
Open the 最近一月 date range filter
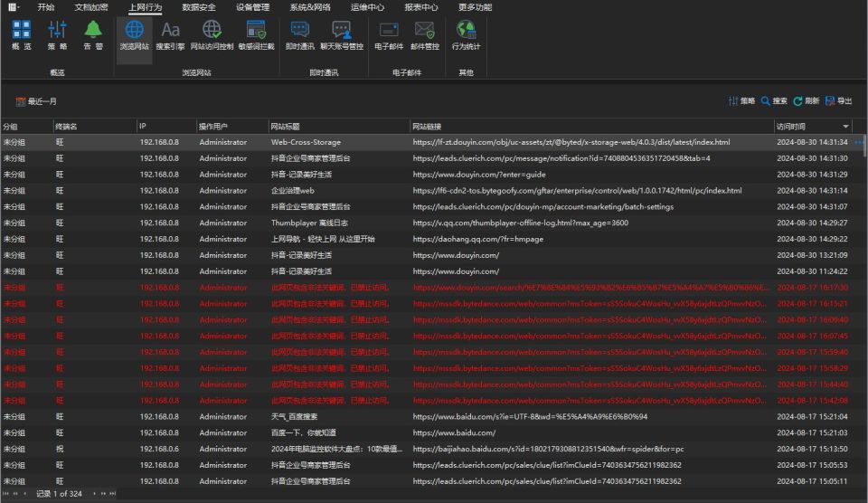pos(36,101)
